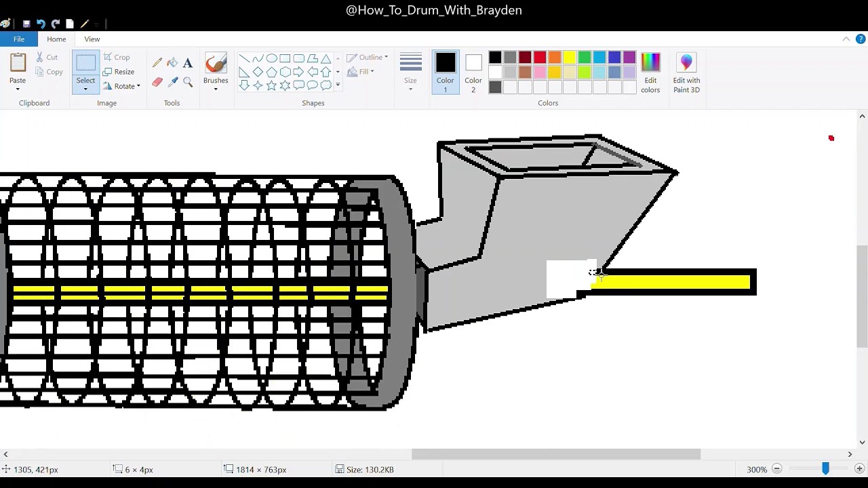
Task: Choose the Rectangle shape
Action: pos(285,58)
